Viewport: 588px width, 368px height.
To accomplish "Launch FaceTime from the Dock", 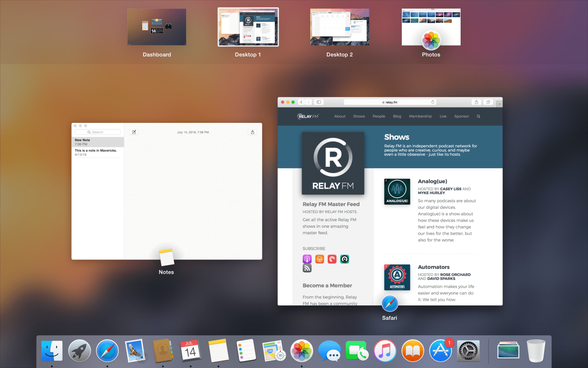I will (x=357, y=350).
